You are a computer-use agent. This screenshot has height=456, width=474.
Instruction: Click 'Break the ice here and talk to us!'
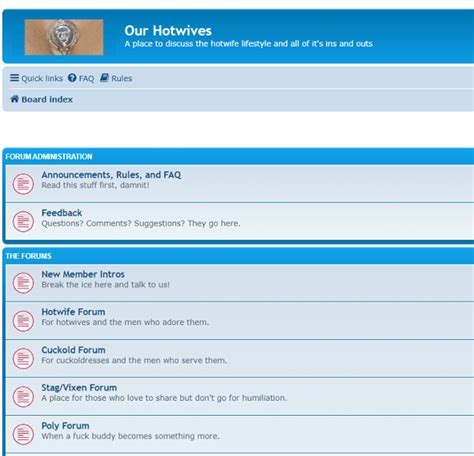tap(106, 285)
